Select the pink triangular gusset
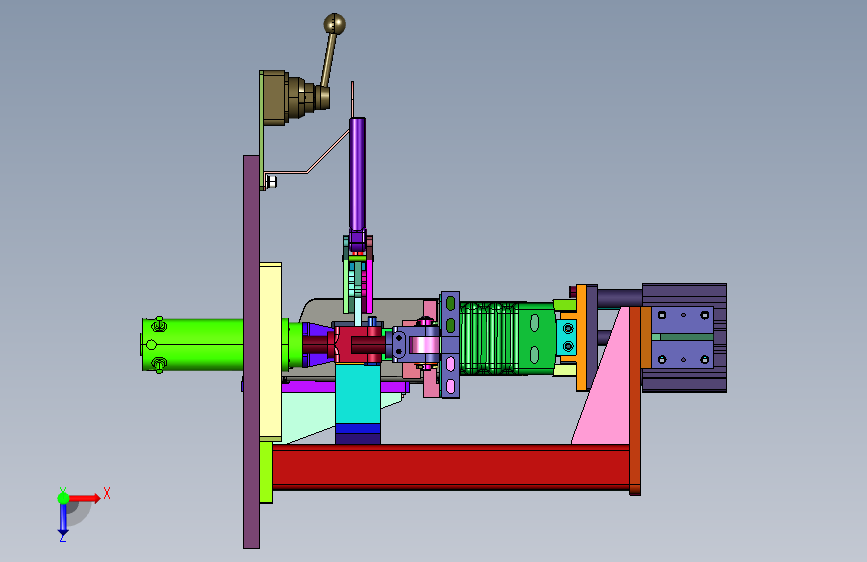The height and width of the screenshot is (562, 867). [x=607, y=387]
